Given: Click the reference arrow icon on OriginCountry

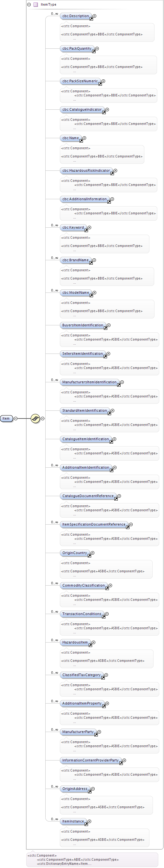Looking at the screenshot, I should (89, 556).
